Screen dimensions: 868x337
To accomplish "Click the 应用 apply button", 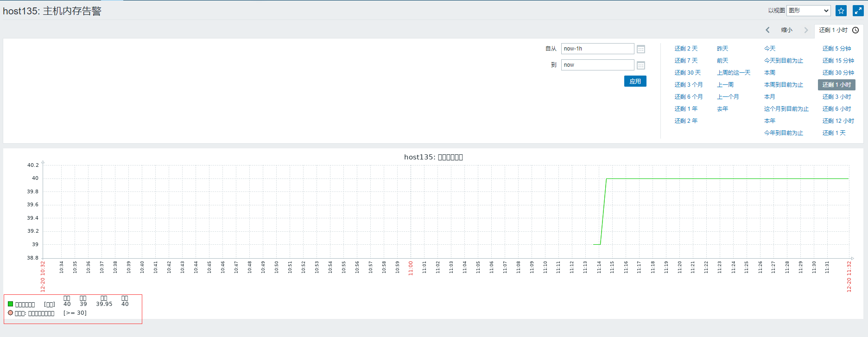I will (x=635, y=81).
